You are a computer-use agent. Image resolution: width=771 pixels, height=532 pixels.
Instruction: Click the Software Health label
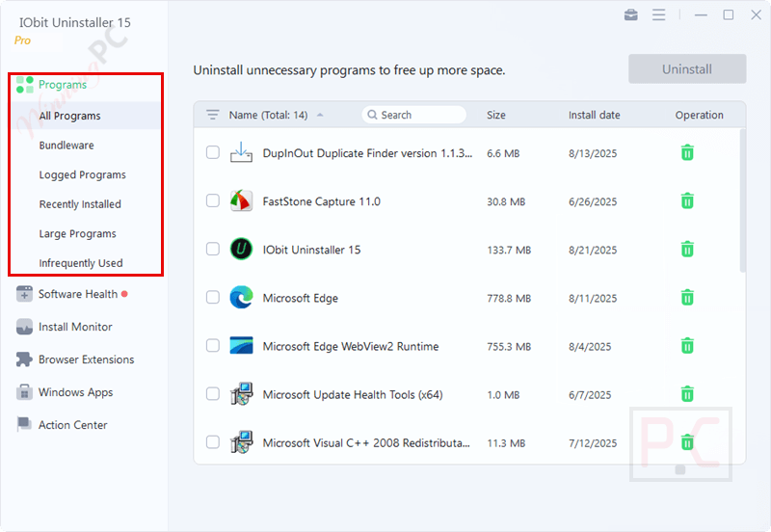78,294
